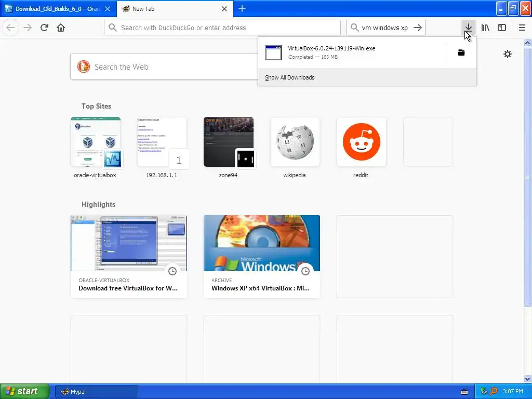Focus the address bar field
Viewport: 532px width, 399px height.
pyautogui.click(x=222, y=28)
